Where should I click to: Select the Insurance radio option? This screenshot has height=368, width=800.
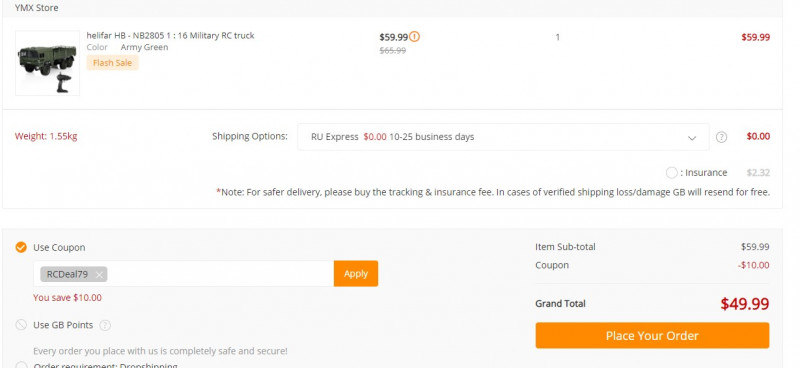(x=671, y=173)
